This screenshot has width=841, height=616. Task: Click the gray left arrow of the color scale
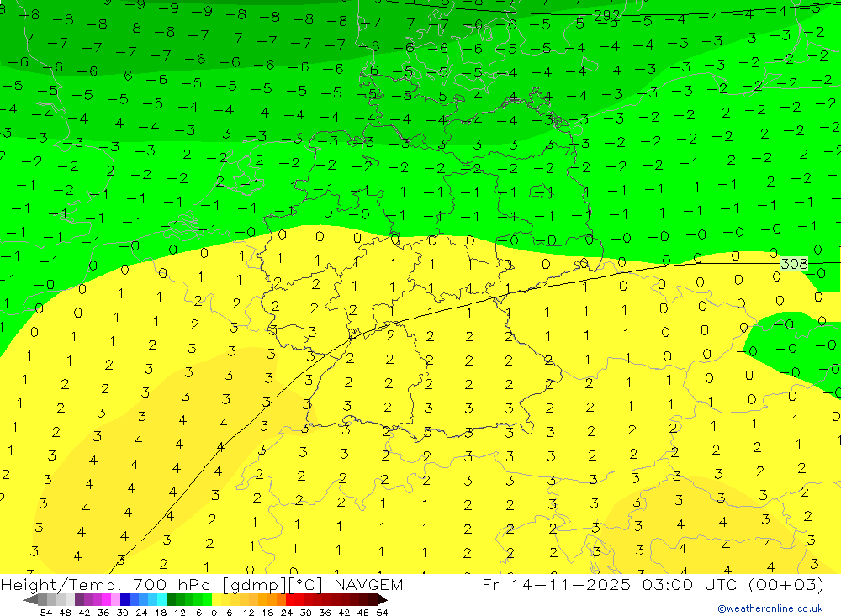30,599
